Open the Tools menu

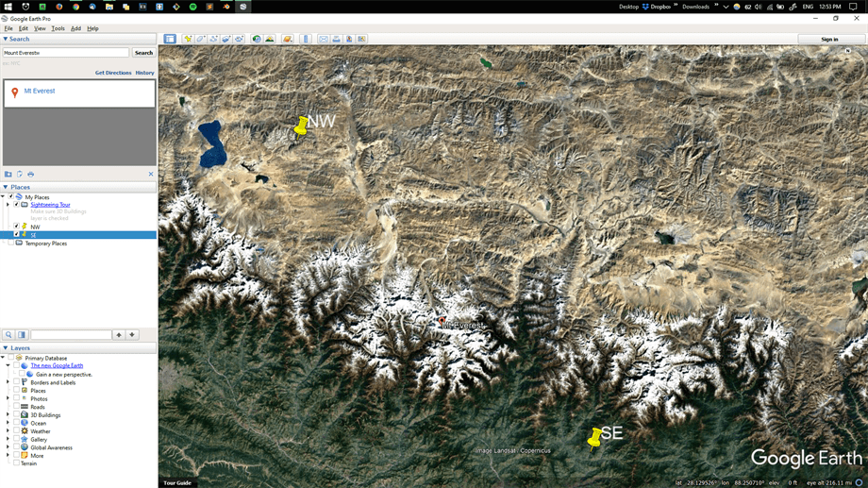point(58,28)
